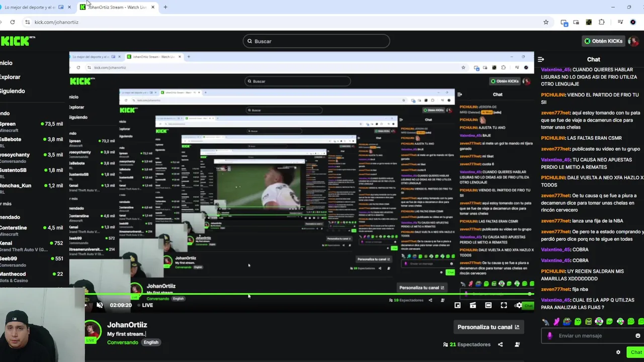Switch to theater mode icon
The width and height of the screenshot is (644, 362).
coord(488,305)
